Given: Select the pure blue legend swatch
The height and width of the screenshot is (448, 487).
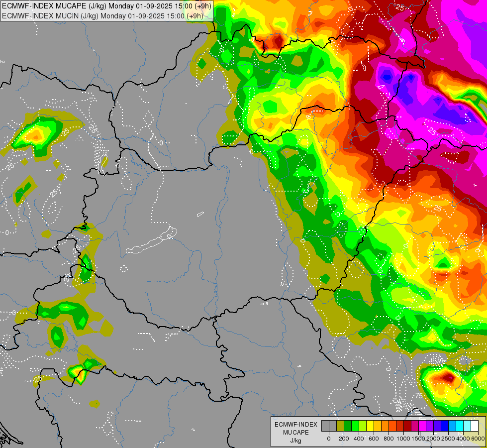Looking at the screenshot, I should tap(445, 426).
